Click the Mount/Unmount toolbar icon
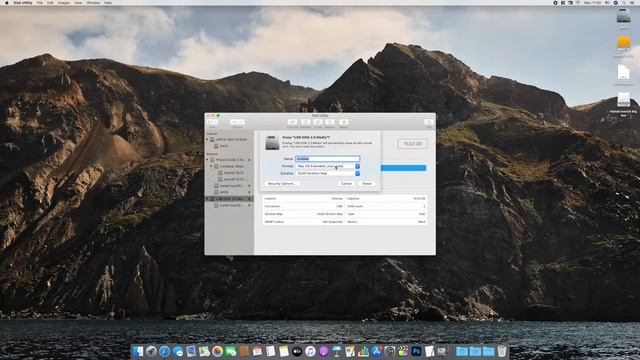This screenshot has width=640, height=360. [x=344, y=122]
